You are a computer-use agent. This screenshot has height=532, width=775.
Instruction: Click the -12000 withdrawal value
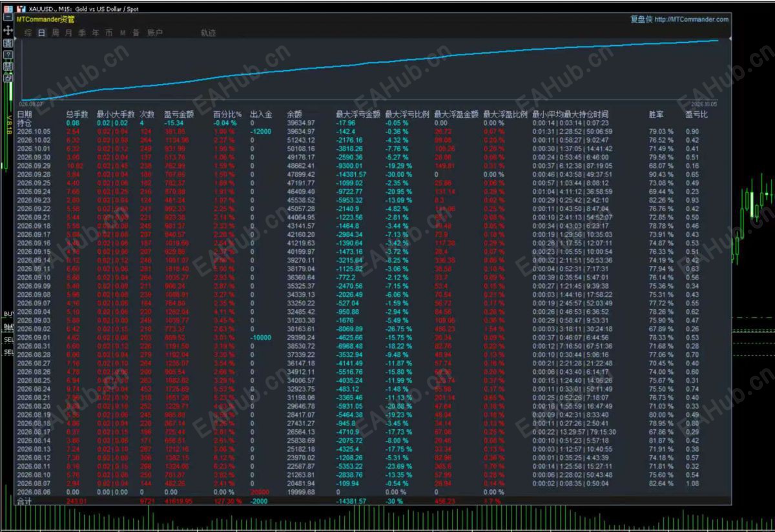coord(262,131)
